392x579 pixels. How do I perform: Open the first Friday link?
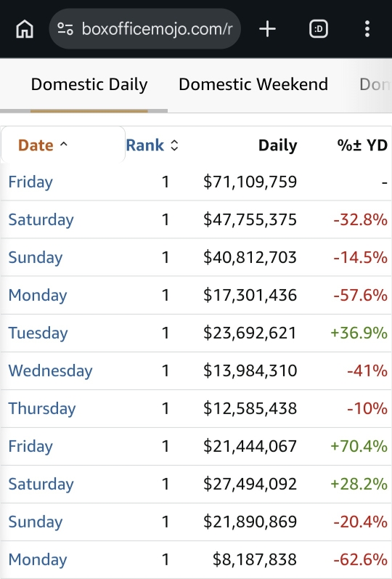coord(30,182)
